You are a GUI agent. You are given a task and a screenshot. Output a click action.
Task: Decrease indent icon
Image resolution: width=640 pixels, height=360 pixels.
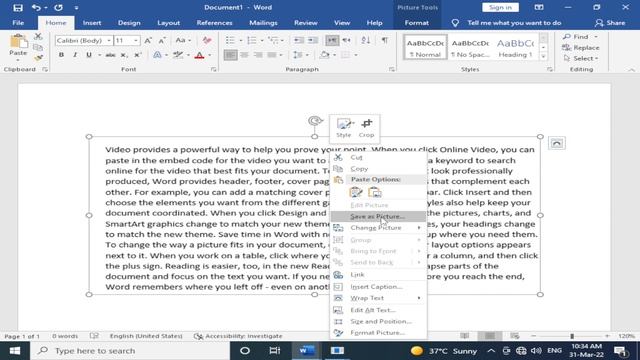299,40
